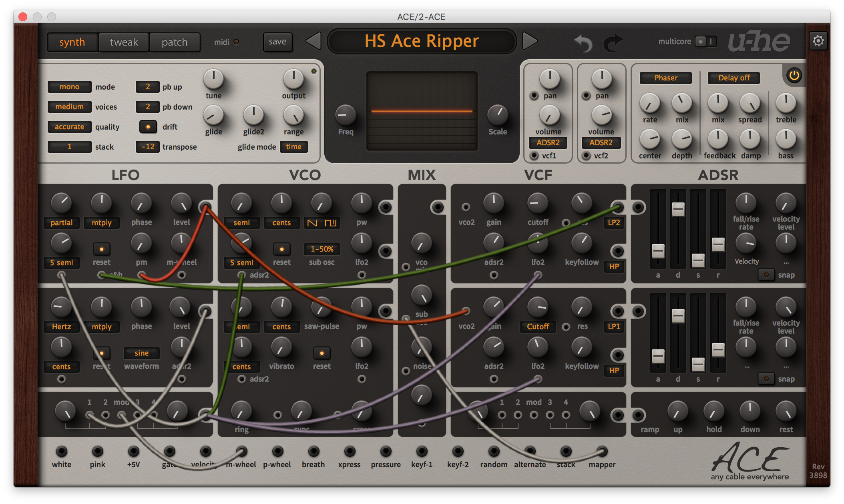Click the u-he logo

pos(759,41)
